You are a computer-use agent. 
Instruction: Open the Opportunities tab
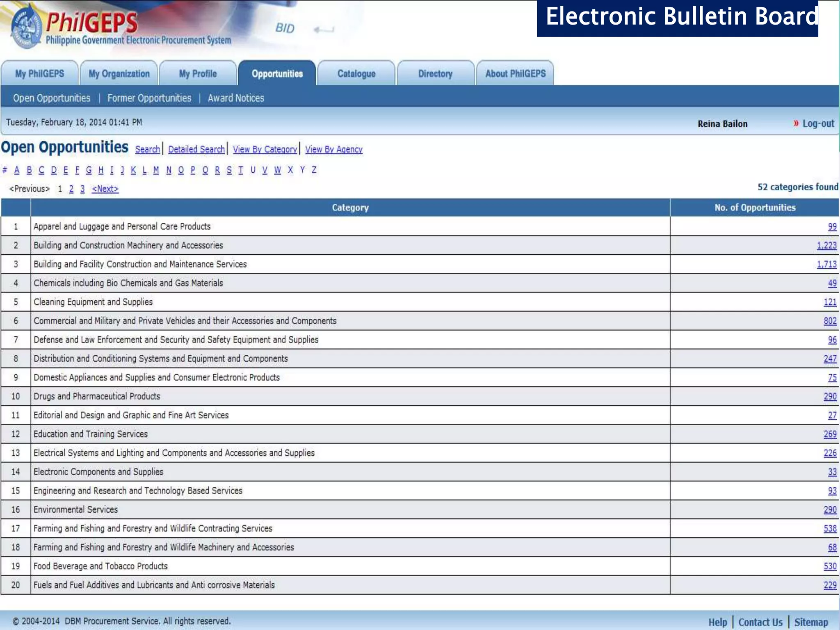(x=277, y=74)
